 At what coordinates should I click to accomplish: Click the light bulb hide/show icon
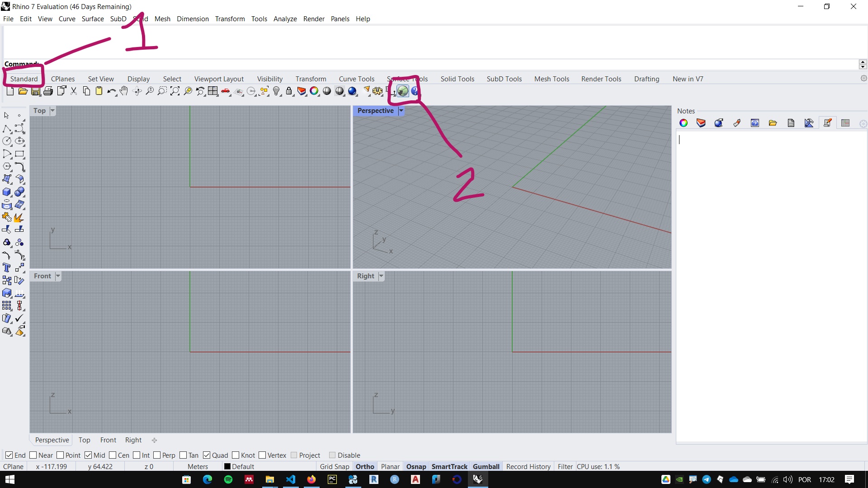(x=276, y=91)
